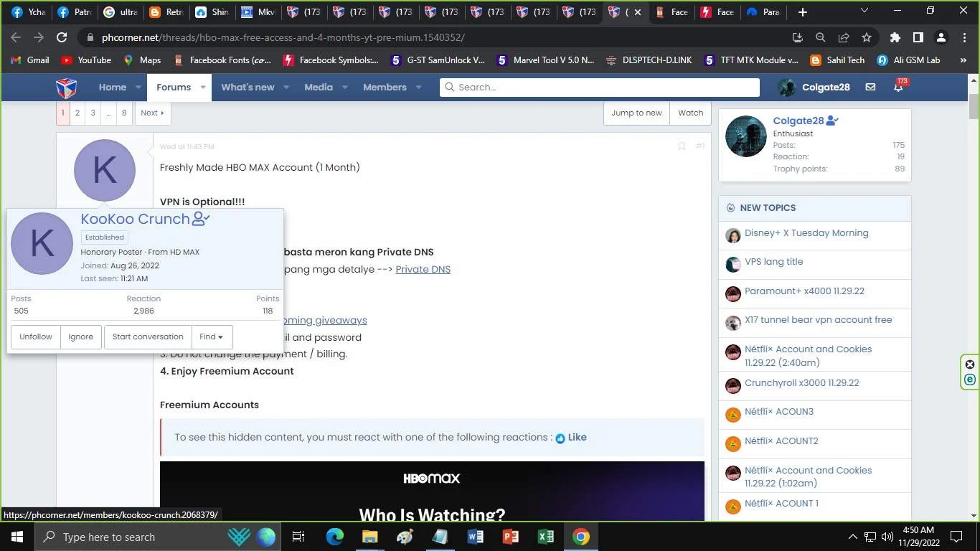Click the Chrome address bar URL
Image resolution: width=980 pixels, height=551 pixels.
[283, 37]
